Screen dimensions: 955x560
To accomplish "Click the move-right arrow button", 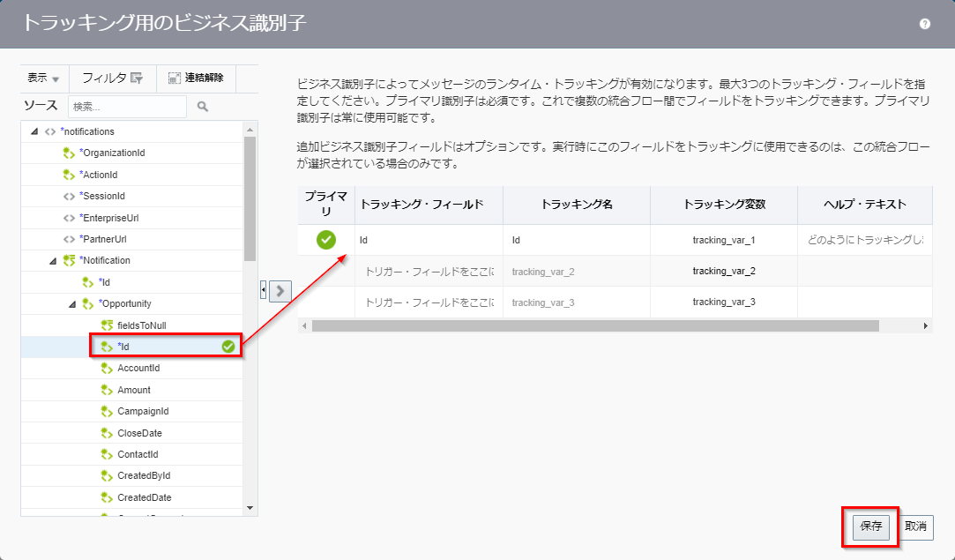I will [x=280, y=291].
